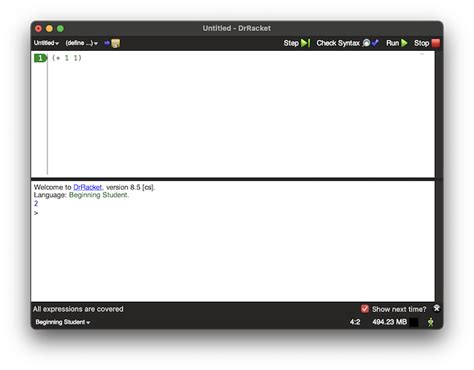Expand the (define ...) definitions dropdown

tap(81, 43)
